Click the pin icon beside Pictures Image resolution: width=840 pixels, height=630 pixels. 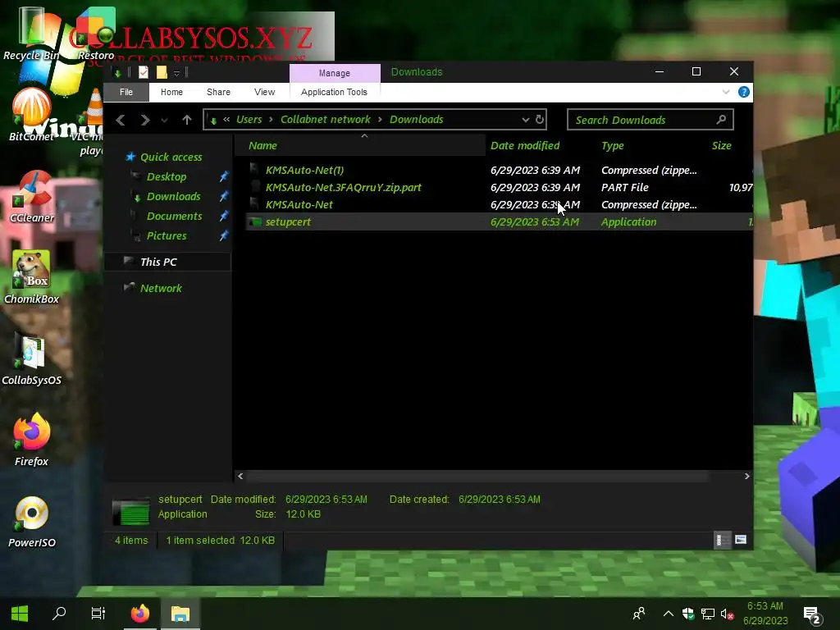click(x=223, y=235)
